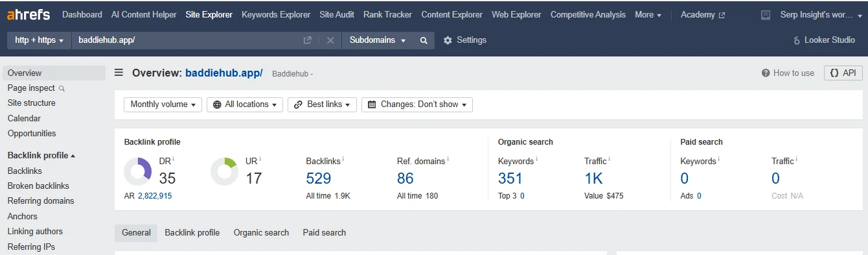Viewport: 868px width, 255px height.
Task: Click Ref. domains count 86
Action: pyautogui.click(x=405, y=178)
